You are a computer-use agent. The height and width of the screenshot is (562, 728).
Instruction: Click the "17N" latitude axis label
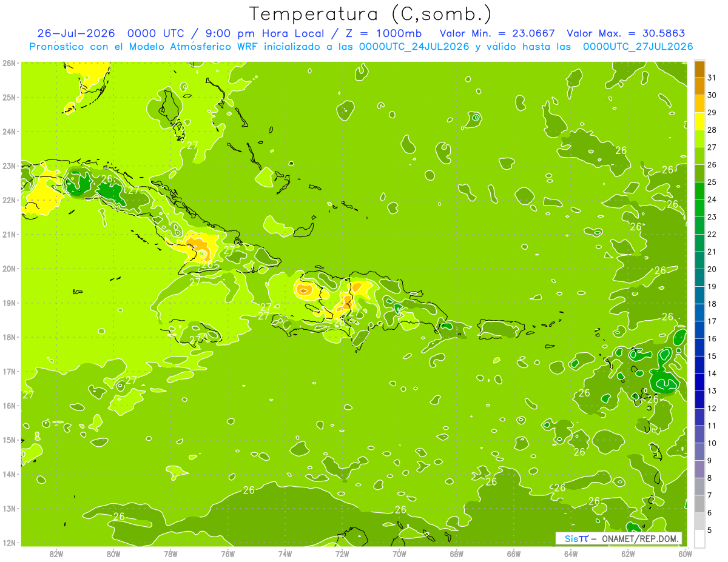click(x=9, y=371)
